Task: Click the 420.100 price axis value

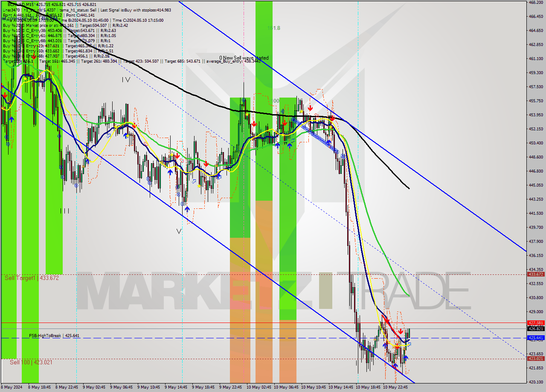Action: pyautogui.click(x=535, y=382)
